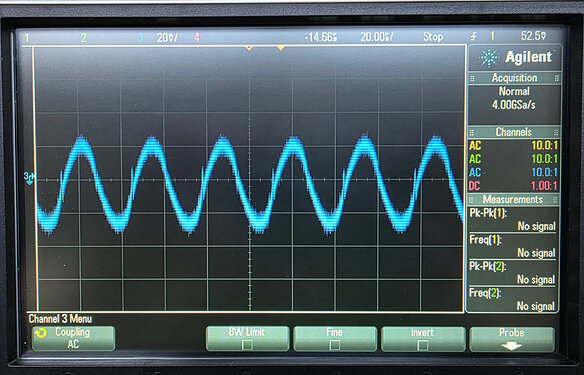Select channel 2 indicator in top bar
The width and height of the screenshot is (584, 375).
(83, 37)
